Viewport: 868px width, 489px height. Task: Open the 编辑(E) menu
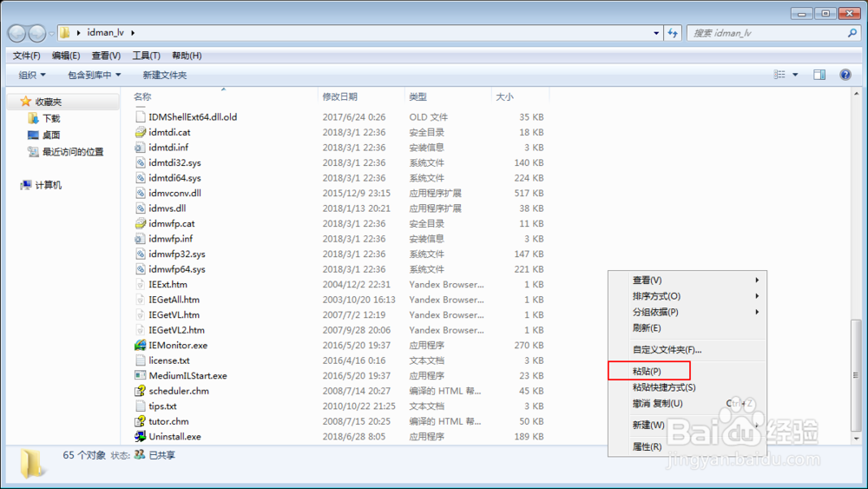click(66, 56)
